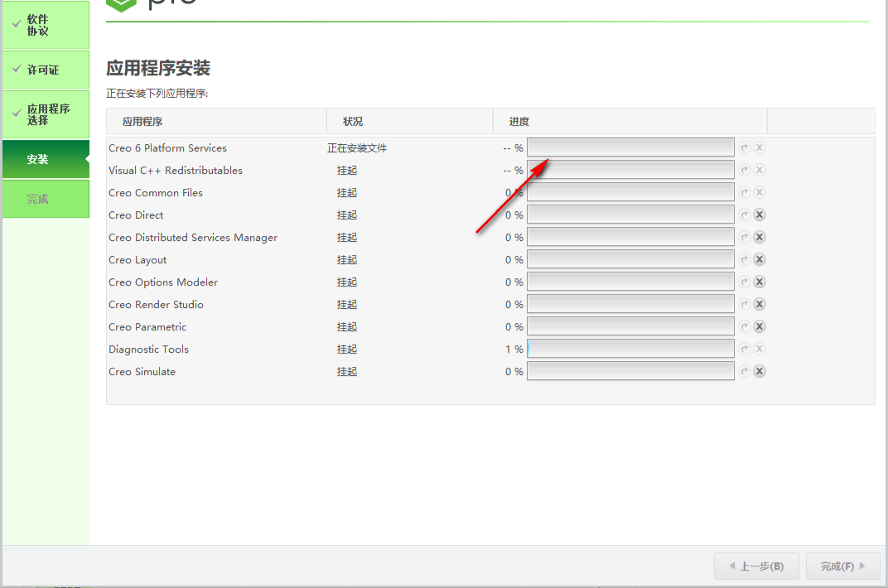Click the retry icon for Creo Distributed Services Manager
This screenshot has height=588, width=888.
[x=745, y=237]
